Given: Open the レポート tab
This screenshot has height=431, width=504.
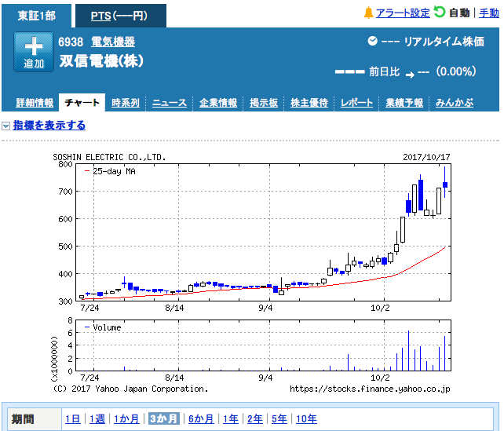Looking at the screenshot, I should point(356,103).
